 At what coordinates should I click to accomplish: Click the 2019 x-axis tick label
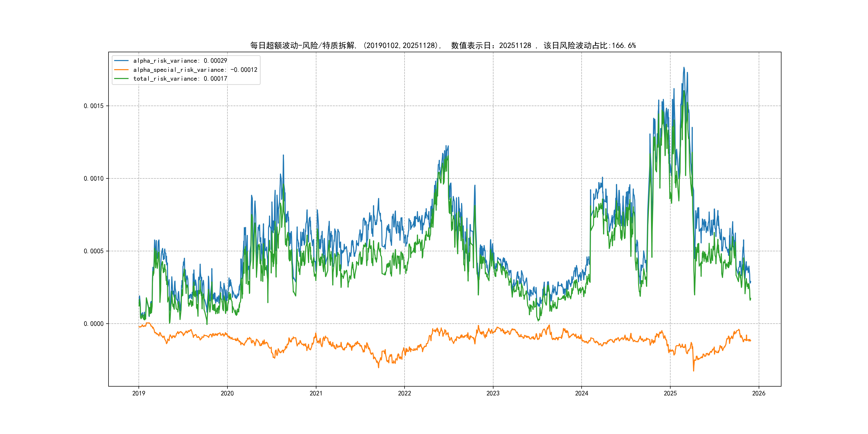[139, 393]
